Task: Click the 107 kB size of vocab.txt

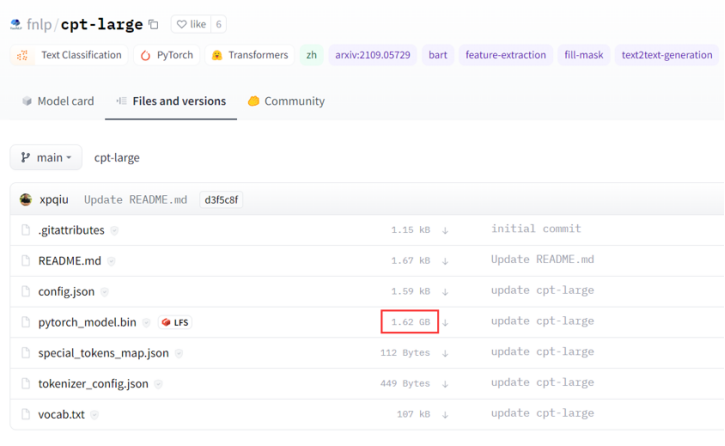Action: (x=413, y=415)
